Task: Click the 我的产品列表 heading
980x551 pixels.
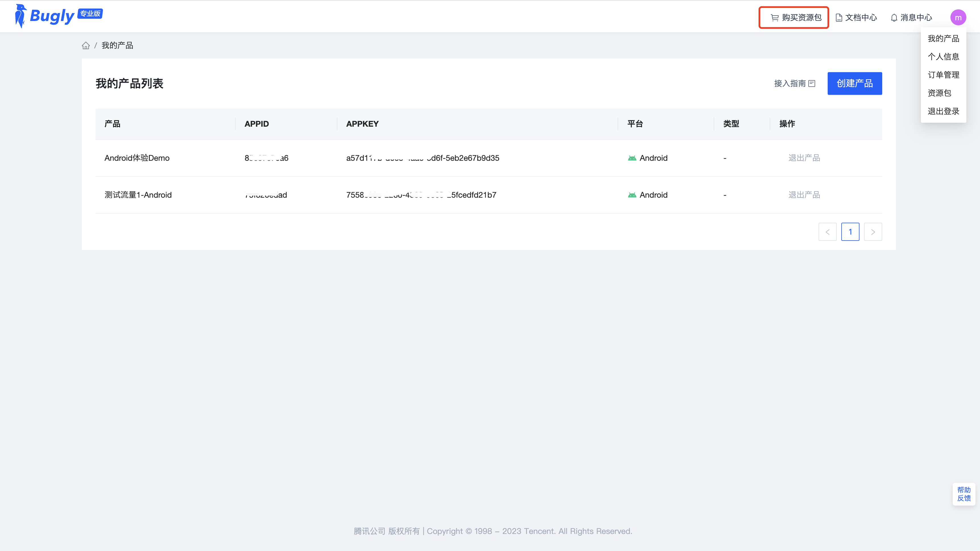Action: click(x=129, y=83)
